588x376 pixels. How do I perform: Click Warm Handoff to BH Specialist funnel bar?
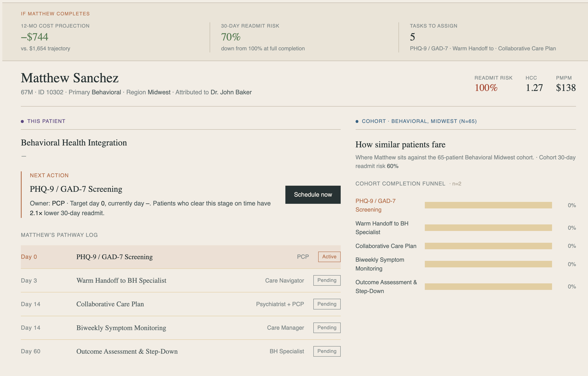pyautogui.click(x=488, y=228)
